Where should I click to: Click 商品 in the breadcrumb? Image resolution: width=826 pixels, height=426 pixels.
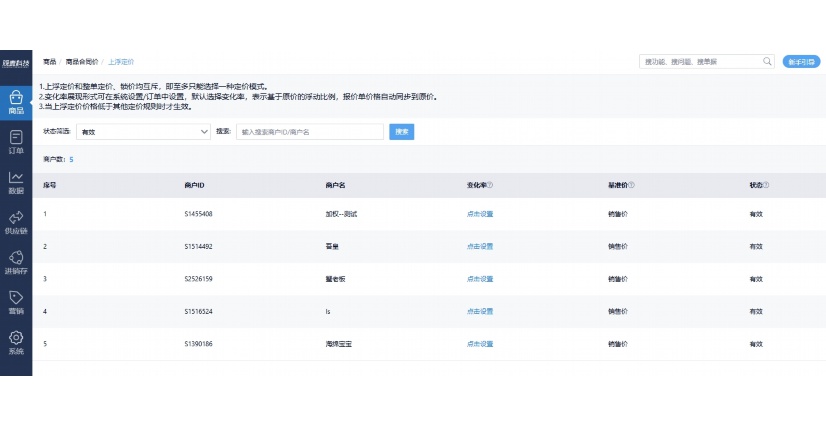49,62
